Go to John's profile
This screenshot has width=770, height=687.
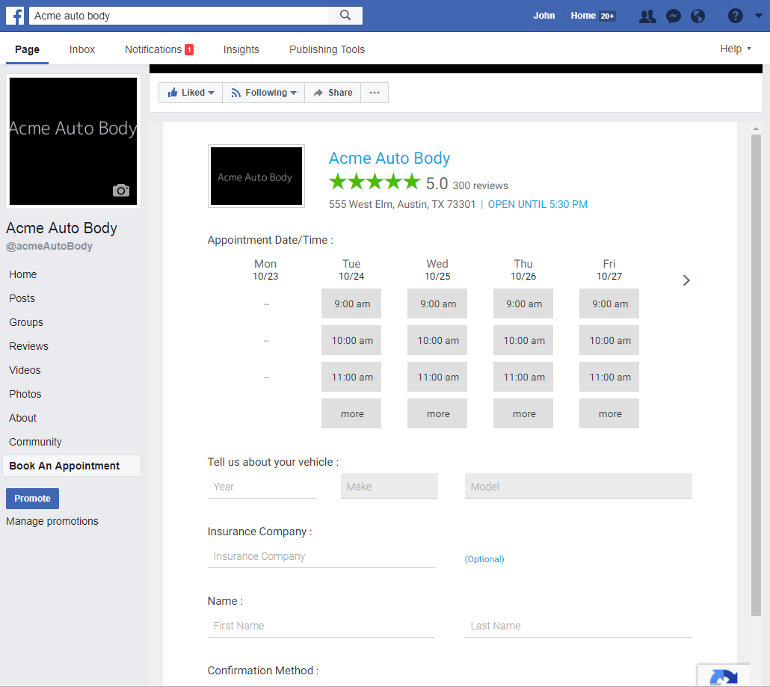point(544,16)
